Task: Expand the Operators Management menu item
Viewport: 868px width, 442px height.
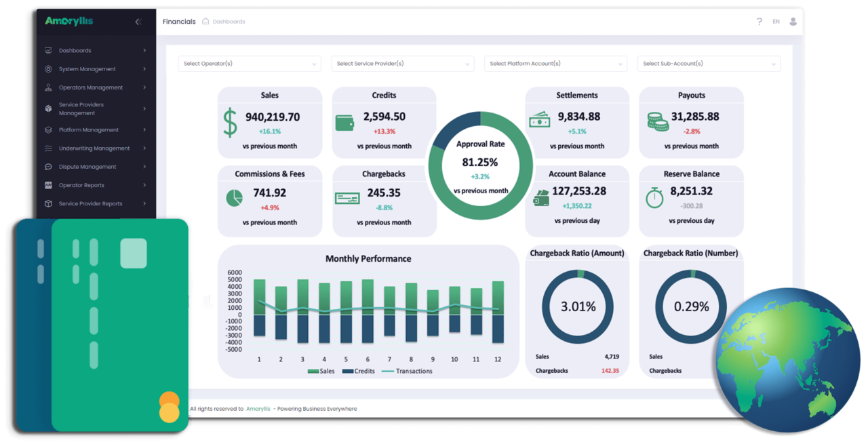Action: tap(96, 87)
